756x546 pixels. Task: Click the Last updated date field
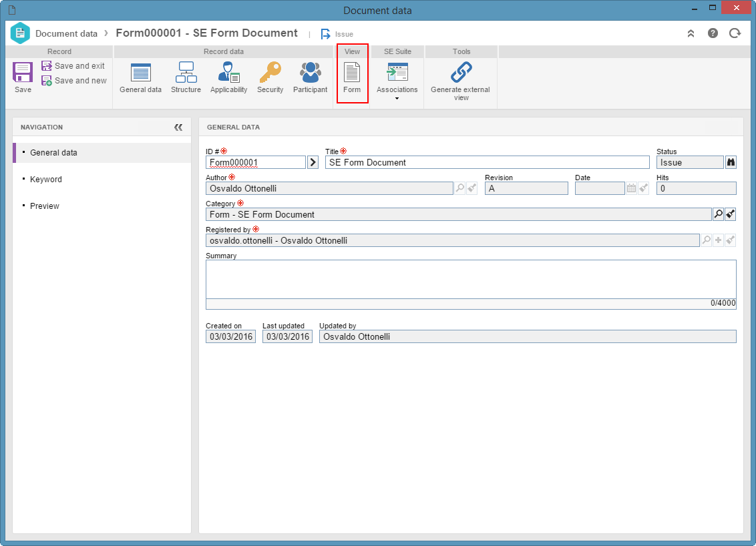(288, 336)
